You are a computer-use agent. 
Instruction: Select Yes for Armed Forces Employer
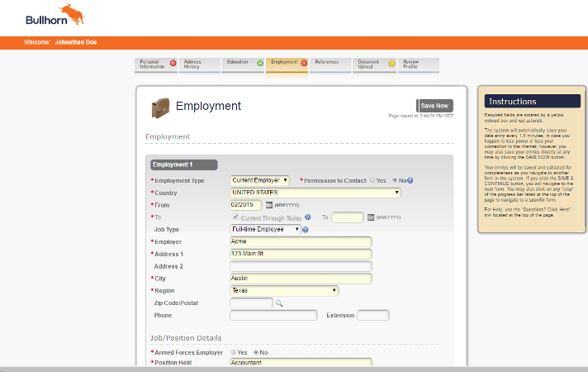point(233,352)
